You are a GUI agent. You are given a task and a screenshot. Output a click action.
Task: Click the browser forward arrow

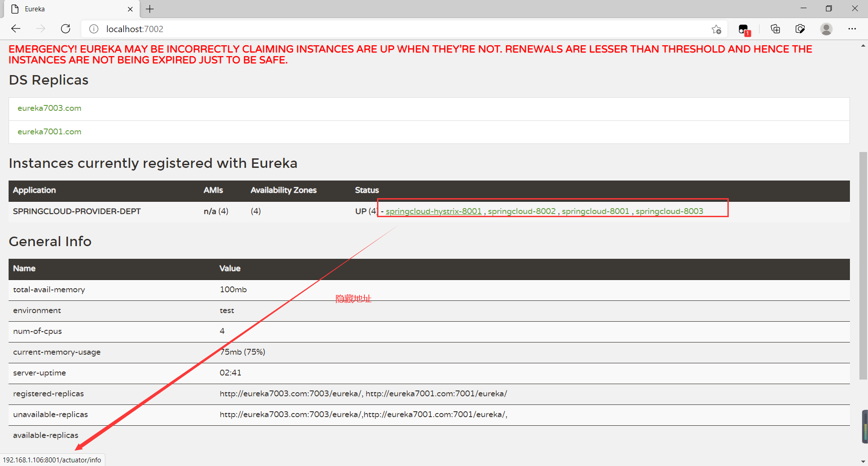[x=41, y=29]
